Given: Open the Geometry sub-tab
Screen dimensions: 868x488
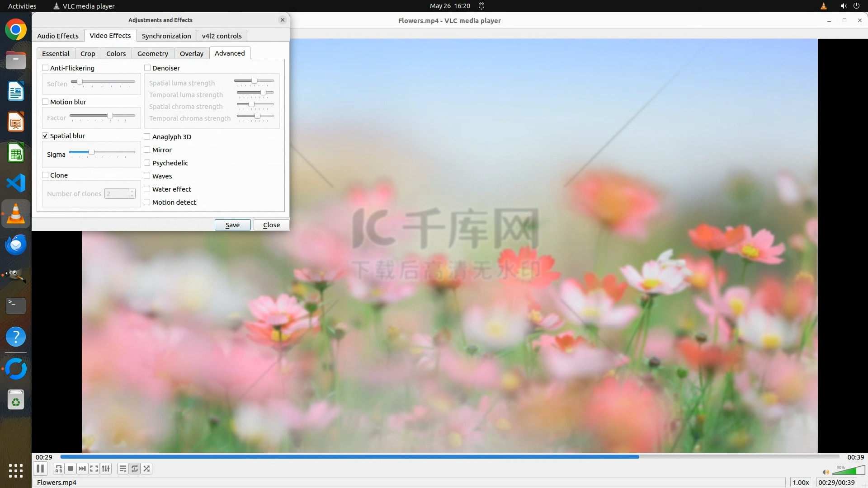Looking at the screenshot, I should [x=152, y=54].
